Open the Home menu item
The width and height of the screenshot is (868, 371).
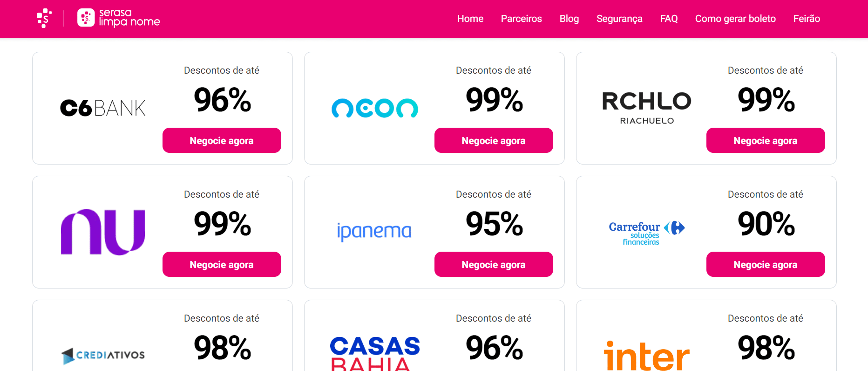(x=470, y=19)
